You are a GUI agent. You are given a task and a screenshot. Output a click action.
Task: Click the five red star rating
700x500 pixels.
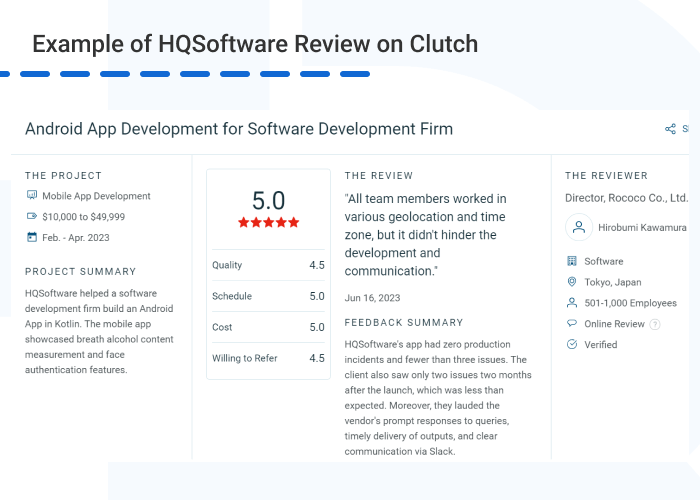[x=268, y=222]
